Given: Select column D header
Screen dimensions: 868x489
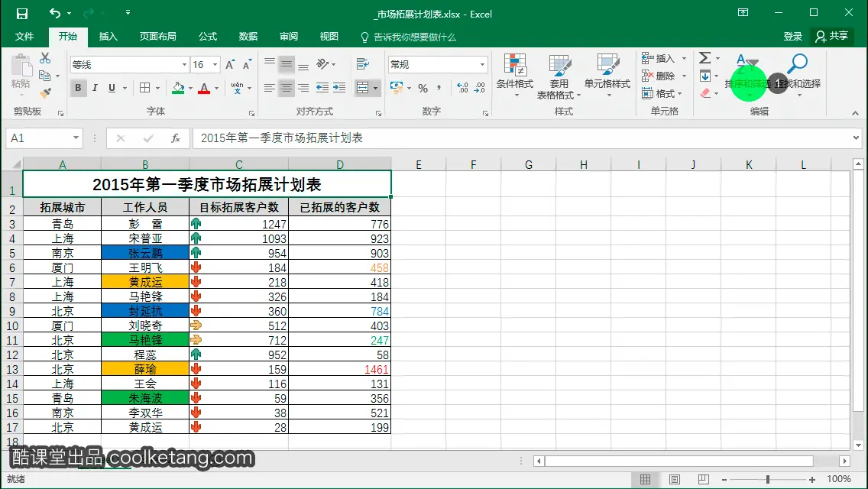Looking at the screenshot, I should point(340,164).
